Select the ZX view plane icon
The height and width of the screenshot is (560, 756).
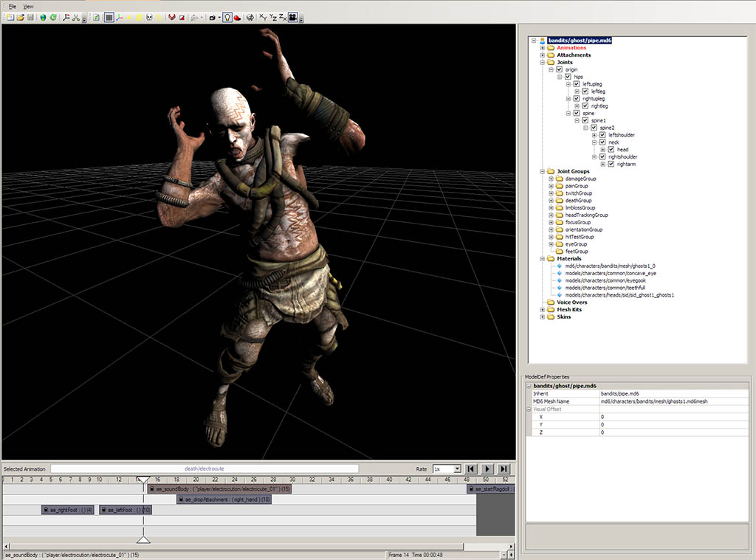pos(283,18)
